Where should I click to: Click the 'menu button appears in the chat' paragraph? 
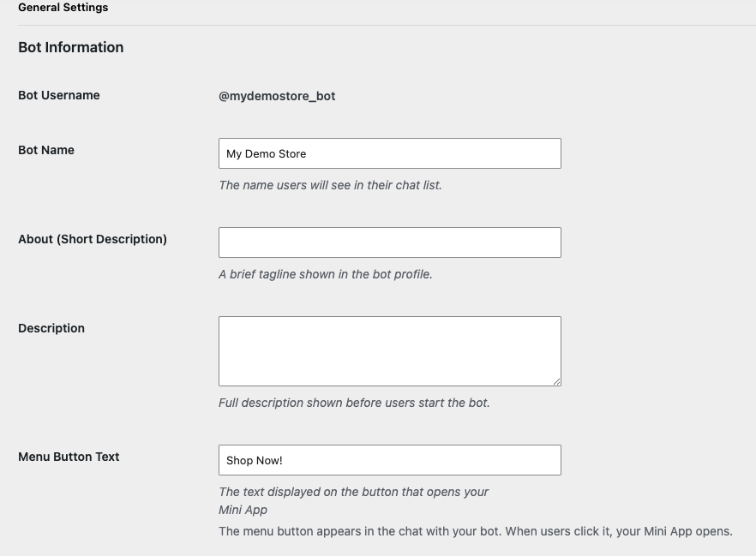[x=476, y=531]
